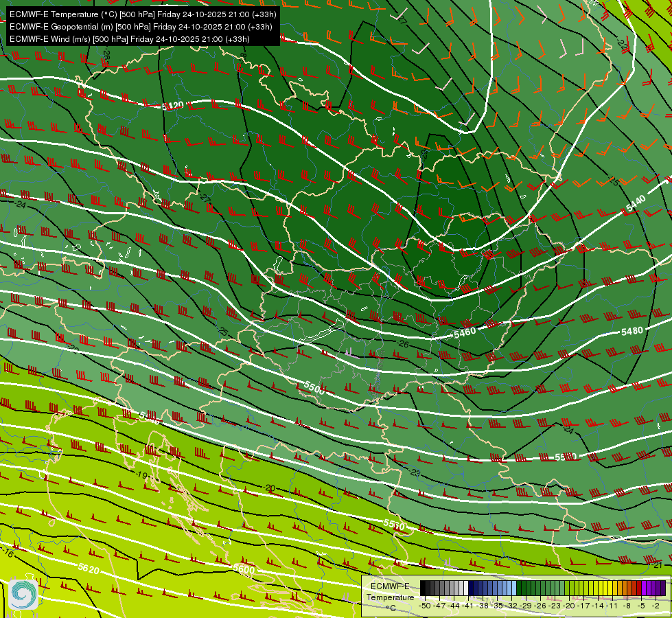The width and height of the screenshot is (672, 618).
Task: Click the black -50 legend colour swatch
Action: (x=423, y=588)
